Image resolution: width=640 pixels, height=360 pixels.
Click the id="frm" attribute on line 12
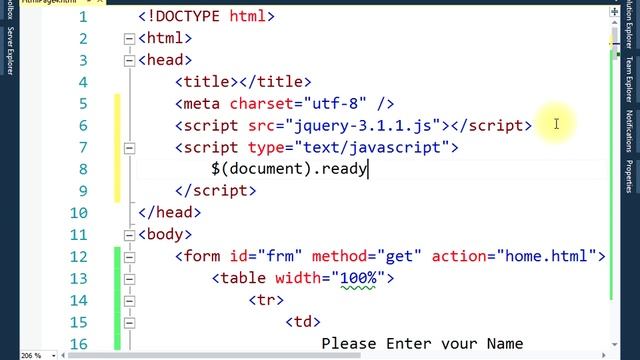click(x=266, y=256)
